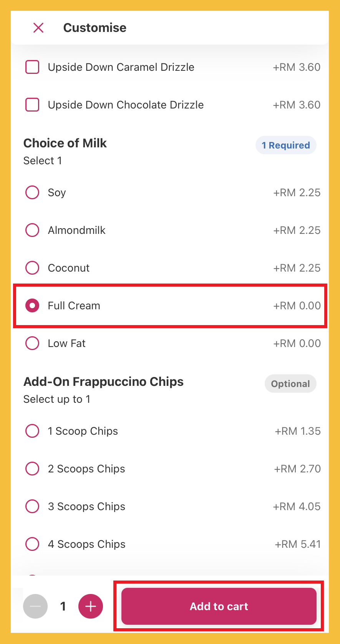Click the Choice of Milk heading
The width and height of the screenshot is (340, 644).
click(x=65, y=143)
